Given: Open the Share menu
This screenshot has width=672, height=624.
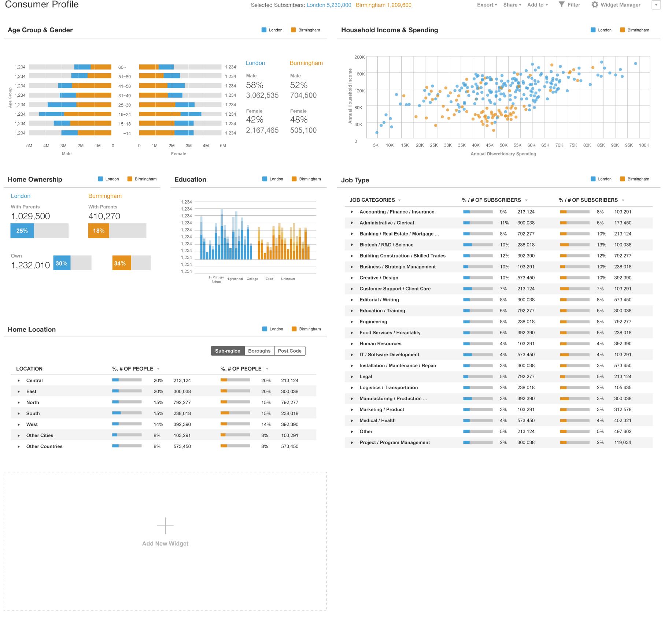Looking at the screenshot, I should coord(512,5).
